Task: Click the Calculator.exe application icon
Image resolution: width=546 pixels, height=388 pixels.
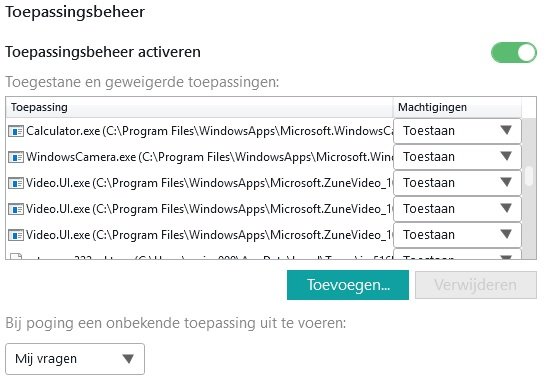Action: [x=16, y=131]
